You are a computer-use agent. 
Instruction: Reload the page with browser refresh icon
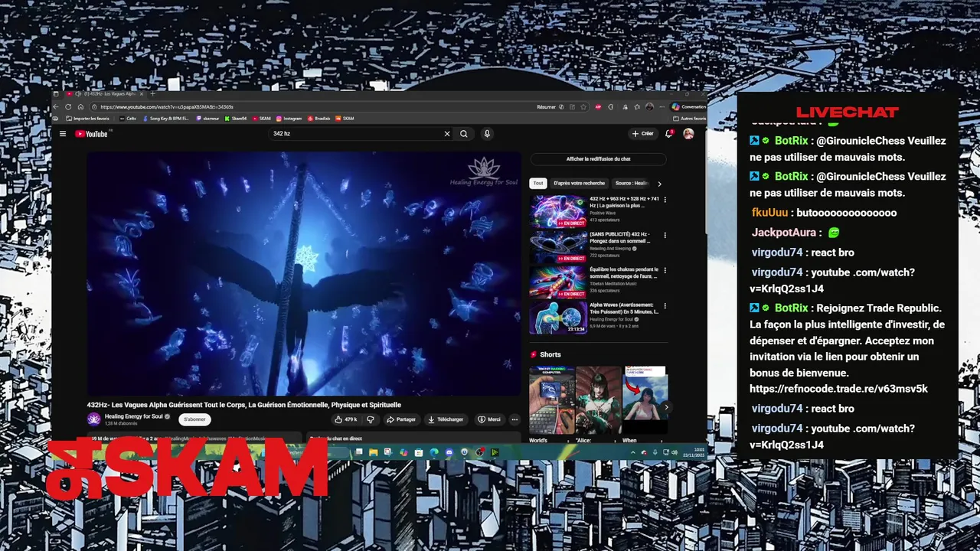tap(68, 107)
